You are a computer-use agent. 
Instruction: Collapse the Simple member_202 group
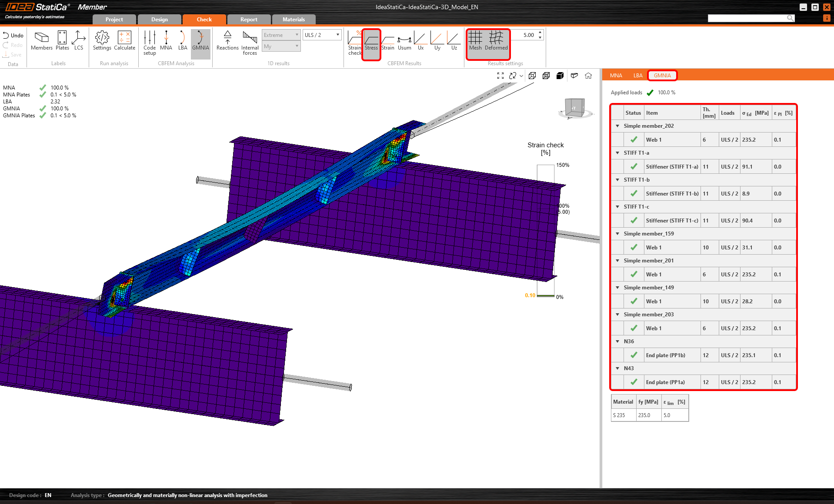click(x=617, y=126)
